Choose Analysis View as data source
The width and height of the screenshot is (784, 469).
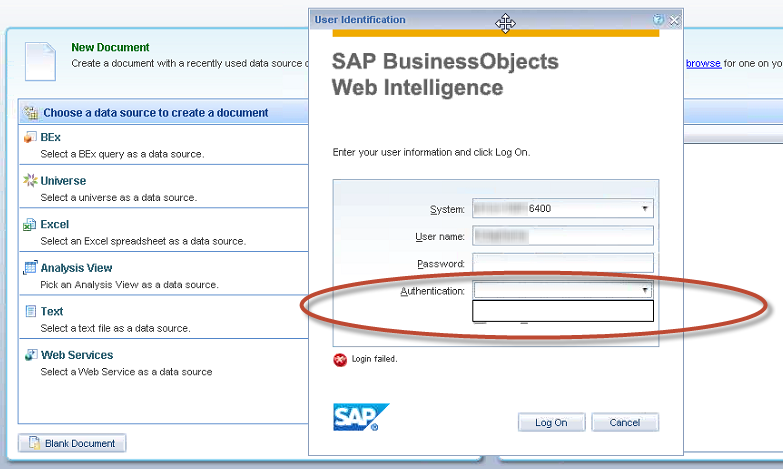click(76, 268)
